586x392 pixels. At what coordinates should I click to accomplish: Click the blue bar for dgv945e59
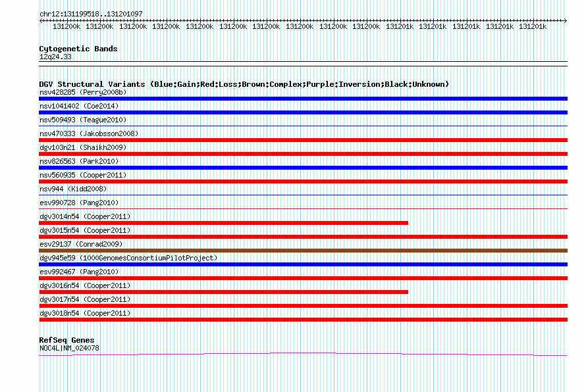click(x=303, y=264)
